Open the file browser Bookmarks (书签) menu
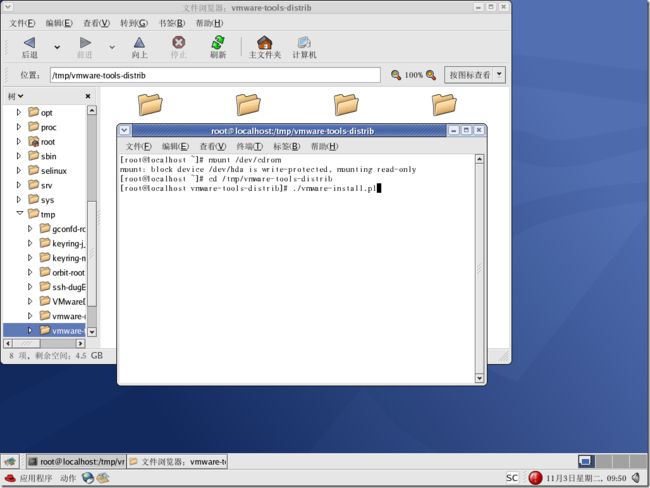Screen dimensions: 650x488 [x=172, y=23]
